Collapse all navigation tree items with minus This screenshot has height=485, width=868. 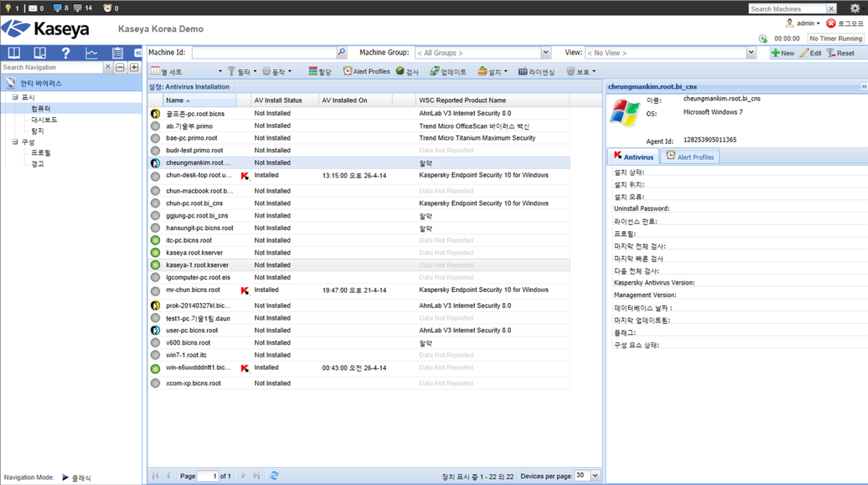coord(120,67)
